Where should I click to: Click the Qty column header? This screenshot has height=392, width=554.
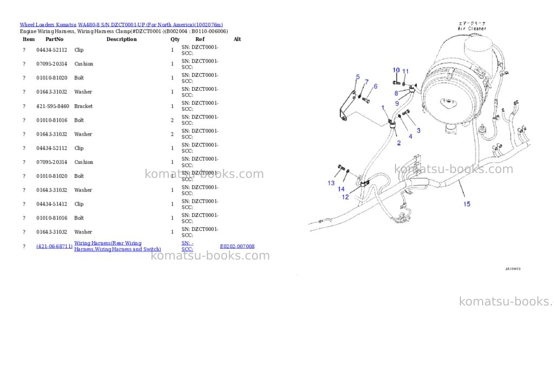[x=175, y=39]
